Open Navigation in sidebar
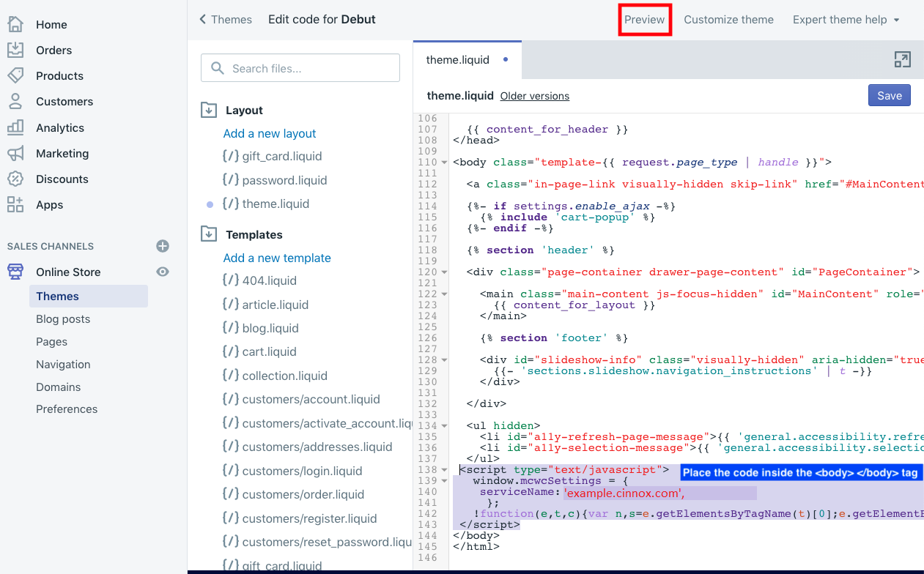Viewport: 924px width, 574px height. [63, 365]
